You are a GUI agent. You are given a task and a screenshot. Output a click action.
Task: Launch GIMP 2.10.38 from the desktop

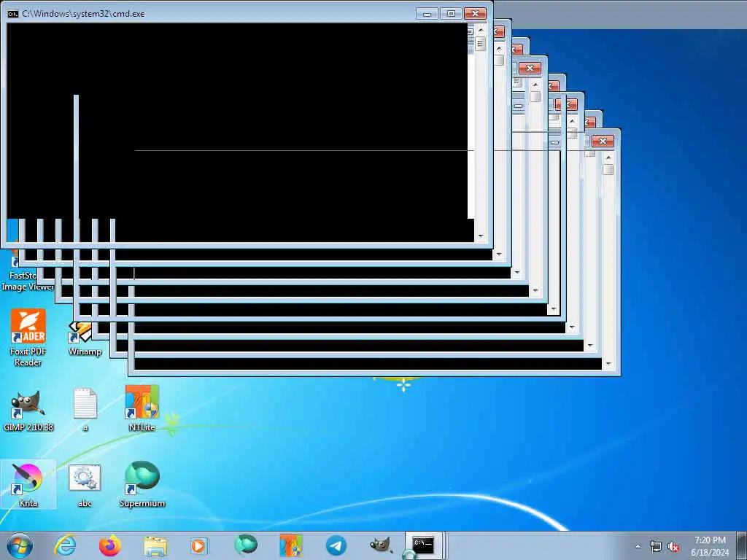point(28,411)
